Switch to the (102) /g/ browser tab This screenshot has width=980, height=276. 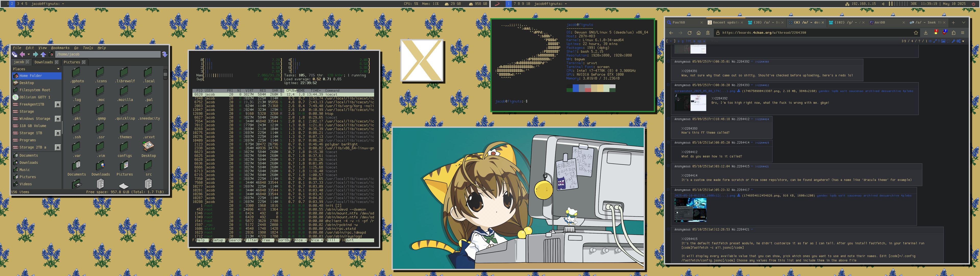[x=847, y=22]
